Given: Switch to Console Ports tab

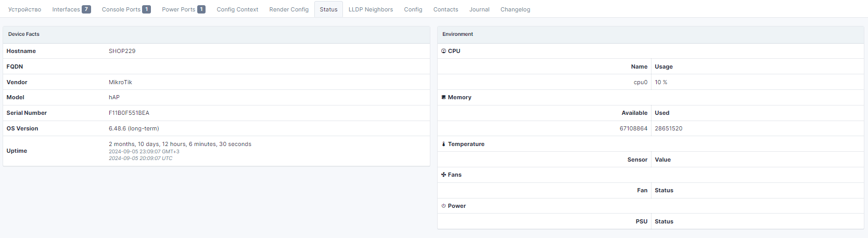Looking at the screenshot, I should 126,9.
